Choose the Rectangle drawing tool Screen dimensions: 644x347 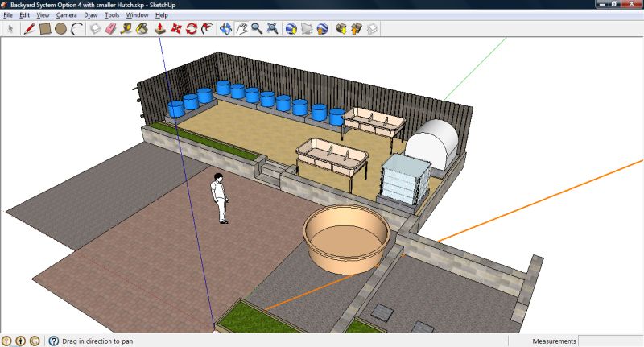[x=45, y=29]
